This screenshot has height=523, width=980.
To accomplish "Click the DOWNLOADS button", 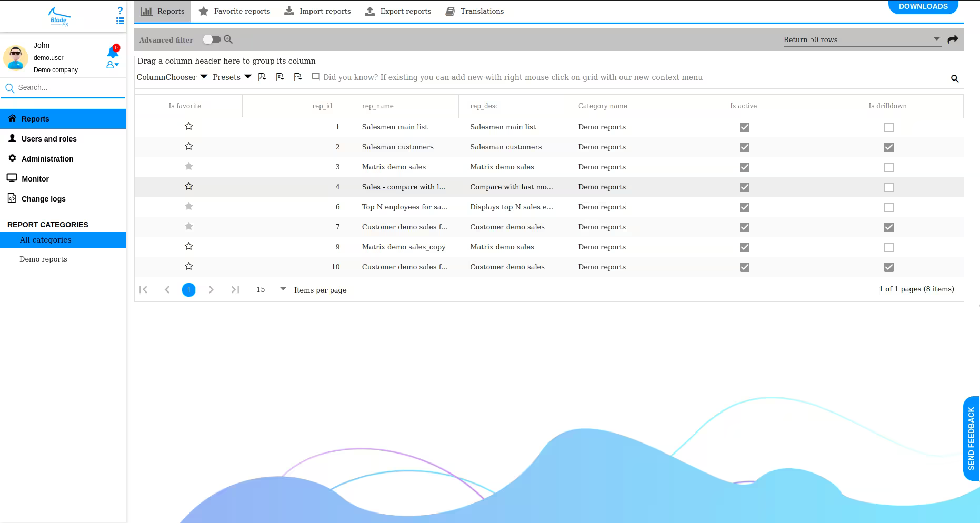I will [x=923, y=7].
